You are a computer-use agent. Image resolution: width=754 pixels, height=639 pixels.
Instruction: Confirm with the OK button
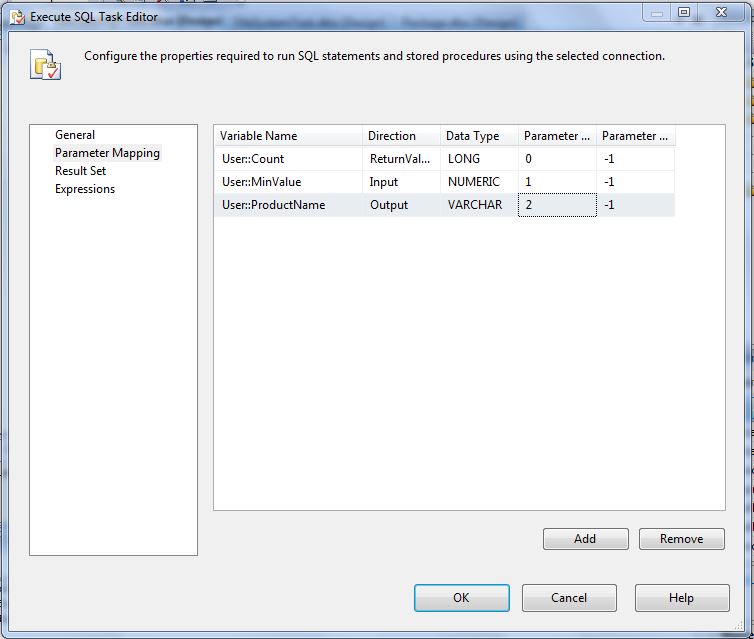point(461,598)
